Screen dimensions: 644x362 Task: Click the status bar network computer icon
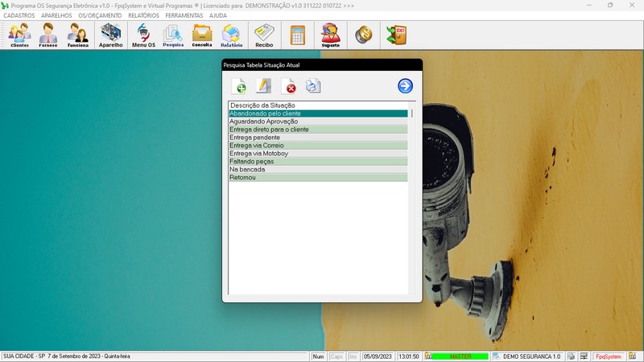pyautogui.click(x=584, y=356)
